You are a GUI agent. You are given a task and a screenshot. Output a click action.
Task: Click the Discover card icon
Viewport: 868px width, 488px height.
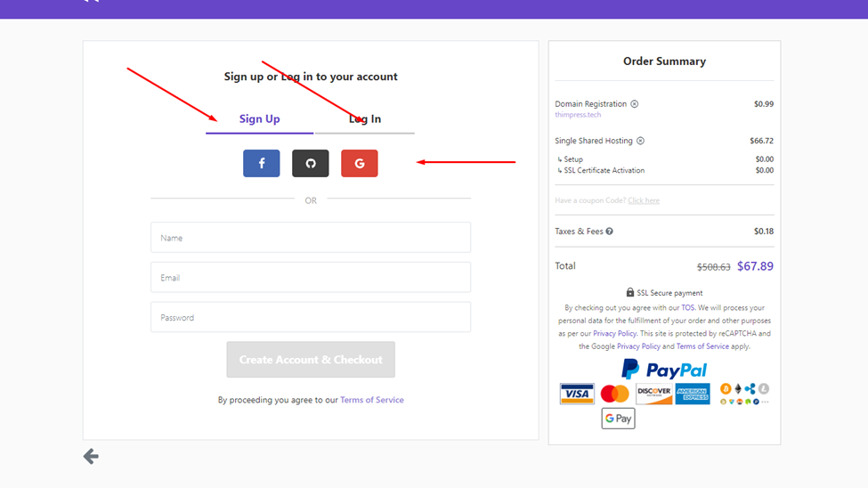coord(653,394)
